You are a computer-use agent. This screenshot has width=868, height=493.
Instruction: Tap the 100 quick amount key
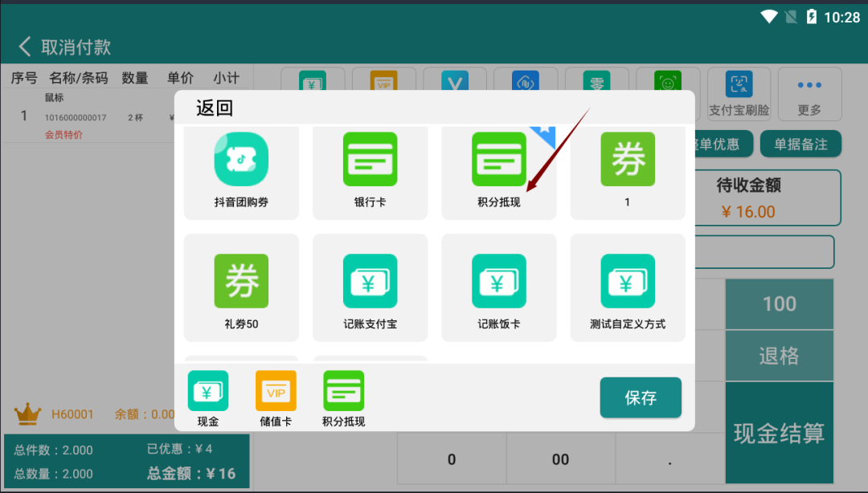(779, 304)
